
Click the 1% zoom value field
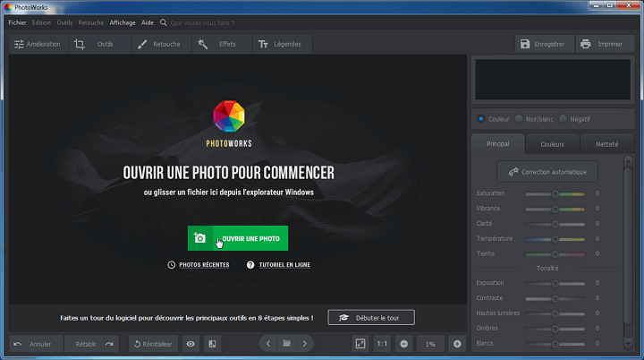[430, 344]
